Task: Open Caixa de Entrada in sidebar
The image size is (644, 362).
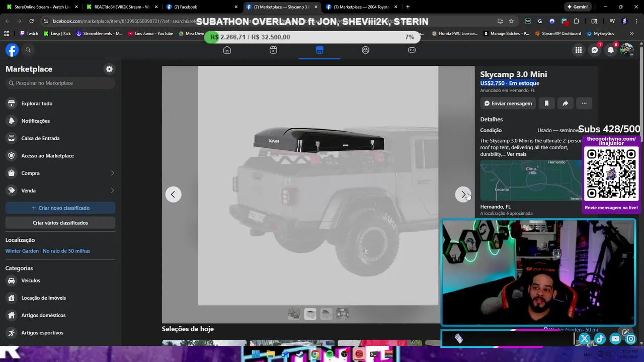Action: click(x=60, y=138)
